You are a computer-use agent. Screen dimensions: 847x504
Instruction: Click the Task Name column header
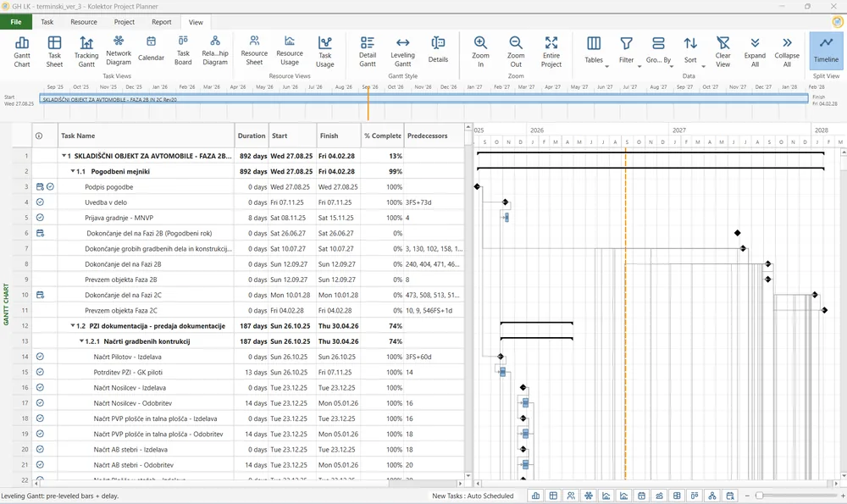click(x=147, y=136)
